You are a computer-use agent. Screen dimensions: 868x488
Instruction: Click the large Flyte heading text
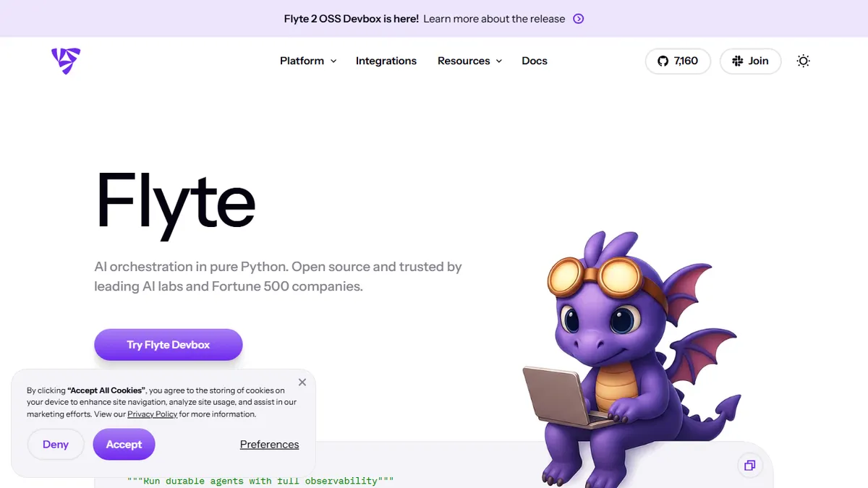click(x=176, y=205)
